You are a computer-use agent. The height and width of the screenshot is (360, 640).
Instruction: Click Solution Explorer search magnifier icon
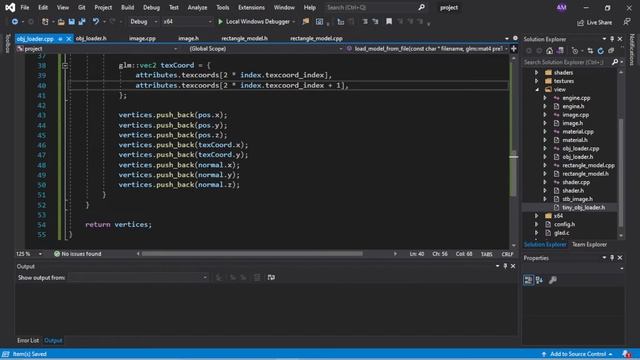tap(615, 62)
